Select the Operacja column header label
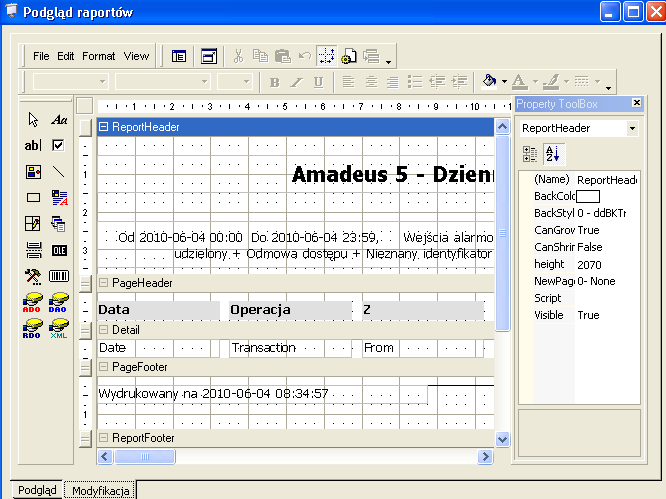This screenshot has width=666, height=499. [x=291, y=310]
